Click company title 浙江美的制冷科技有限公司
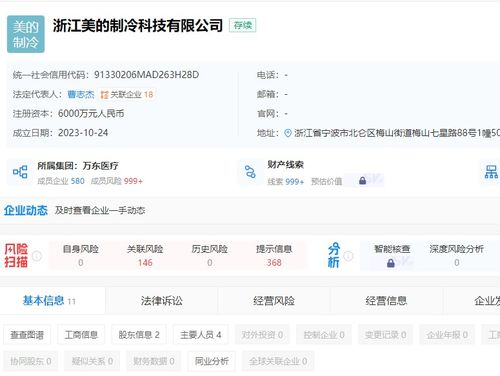 pyautogui.click(x=138, y=25)
